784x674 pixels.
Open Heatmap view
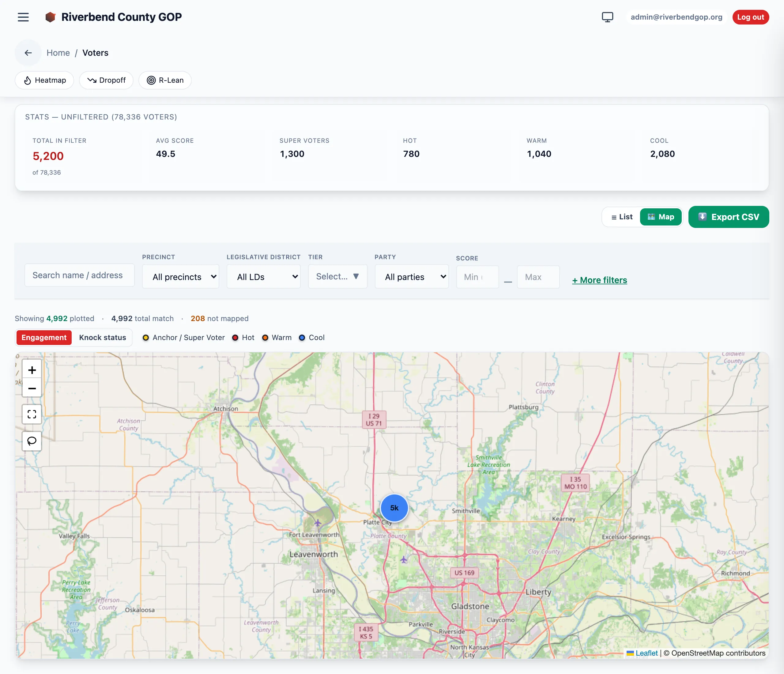point(45,80)
